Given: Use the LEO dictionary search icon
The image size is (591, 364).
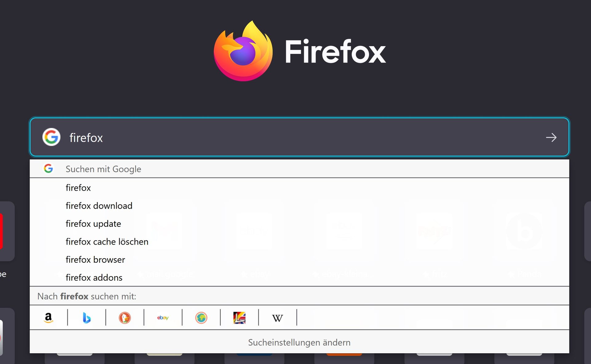Looking at the screenshot, I should point(239,318).
